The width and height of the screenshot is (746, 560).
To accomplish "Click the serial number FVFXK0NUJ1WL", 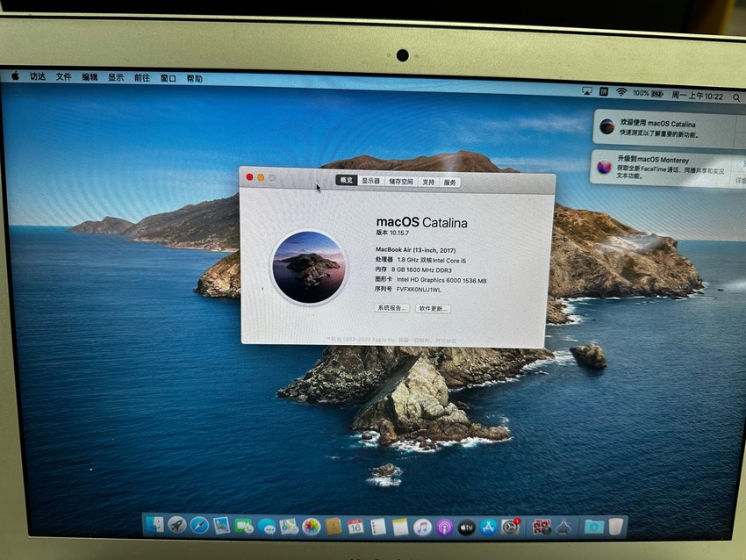I will tap(419, 290).
